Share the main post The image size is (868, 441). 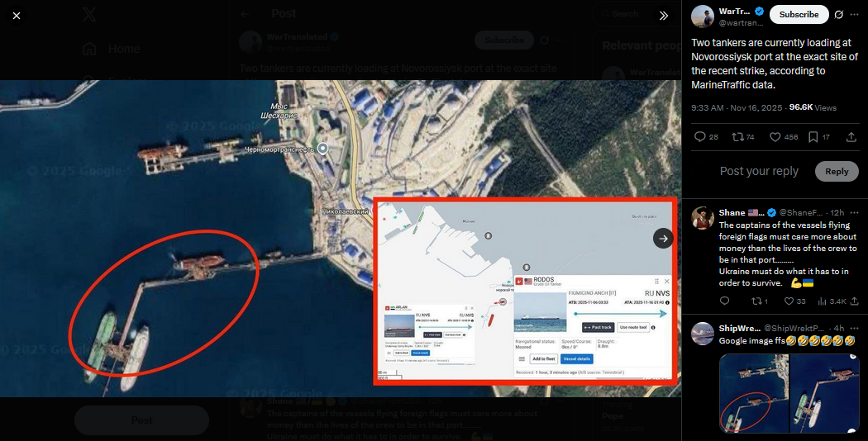tap(851, 137)
